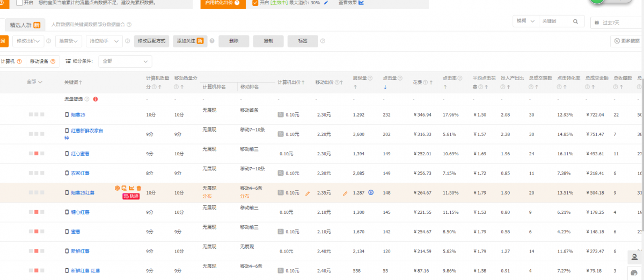The width and height of the screenshot is (644, 280).
Task: Click chart trend icon in 烟薯25红薯 row
Action: (131, 188)
